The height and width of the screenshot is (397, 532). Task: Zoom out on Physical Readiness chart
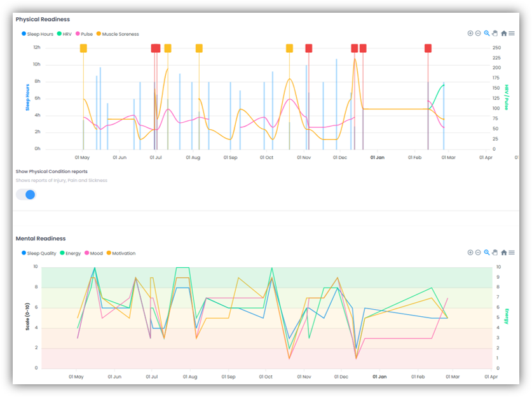479,33
